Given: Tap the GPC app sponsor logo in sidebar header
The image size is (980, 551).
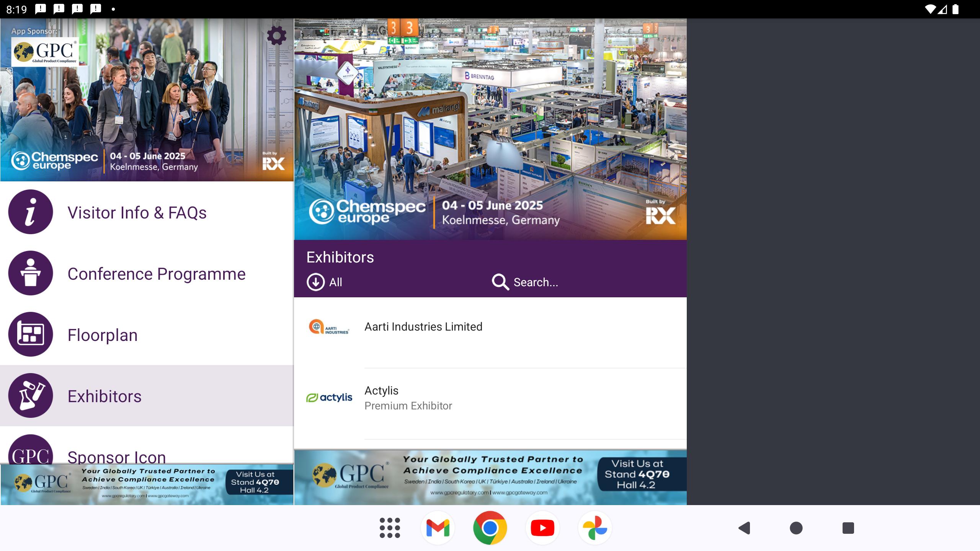Looking at the screenshot, I should tap(45, 52).
